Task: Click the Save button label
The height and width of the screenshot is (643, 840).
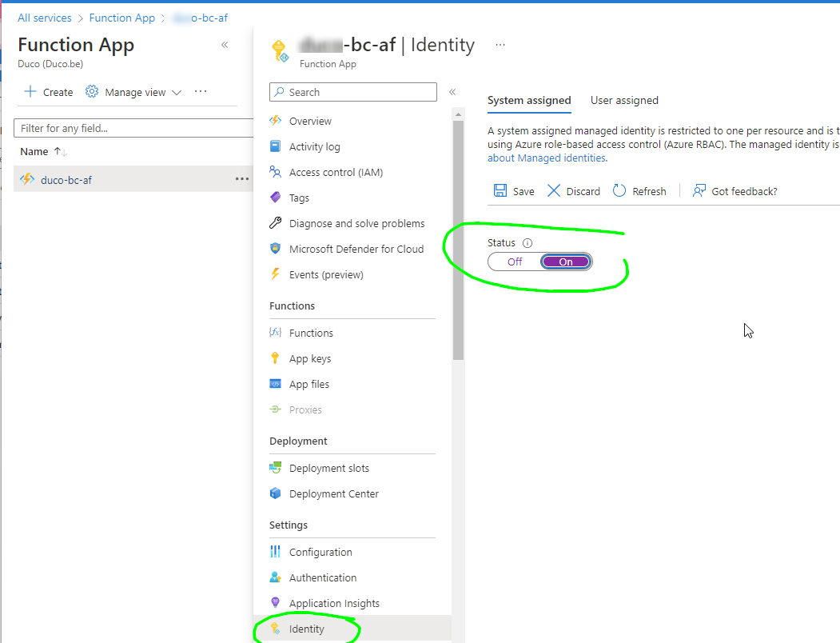Action: tap(524, 191)
